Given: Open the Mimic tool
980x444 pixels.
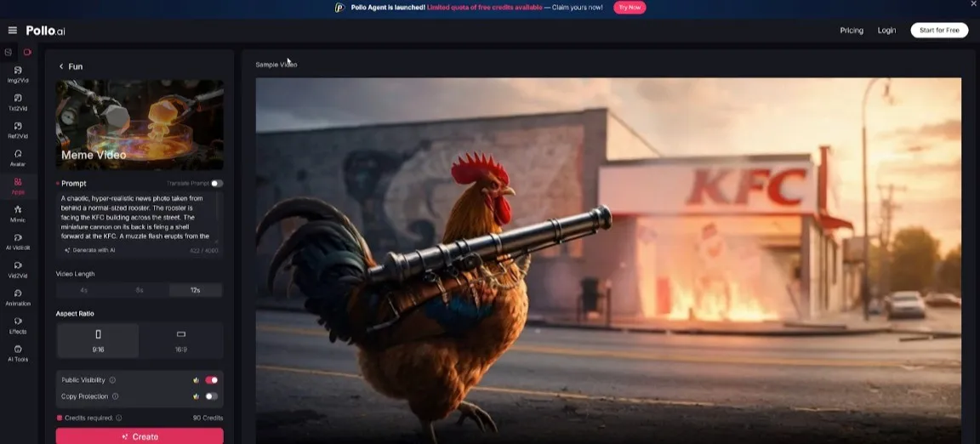Looking at the screenshot, I should (18, 213).
